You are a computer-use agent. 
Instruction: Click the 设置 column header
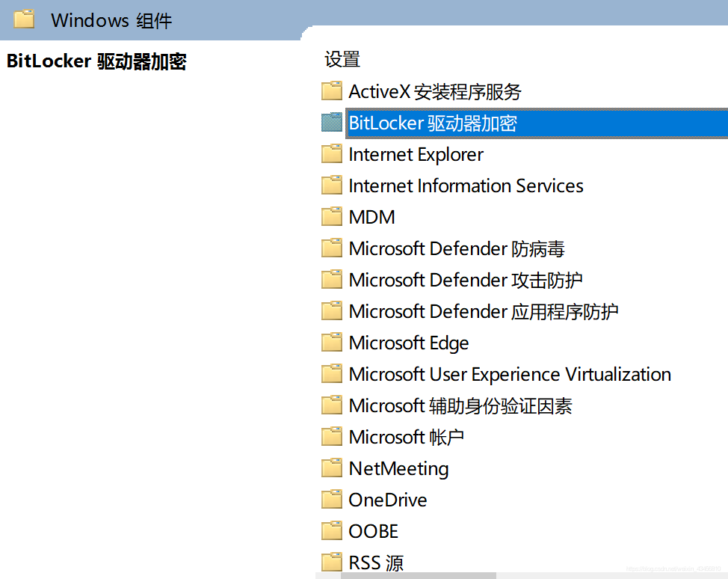pyautogui.click(x=342, y=59)
